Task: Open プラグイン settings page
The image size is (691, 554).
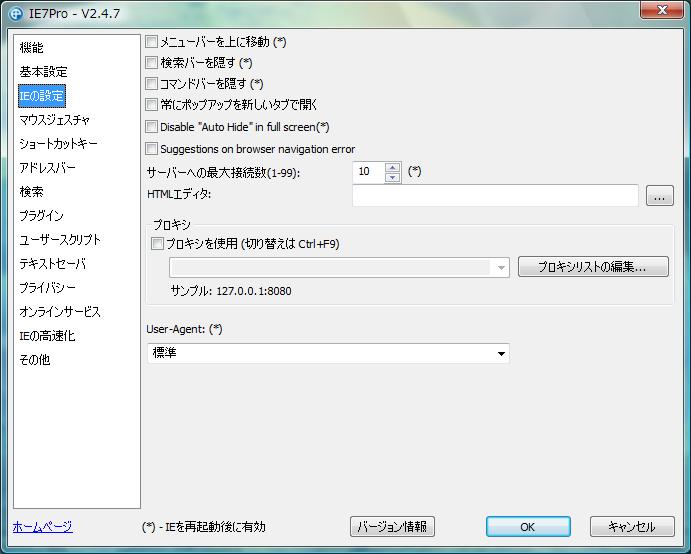Action: coord(41,216)
